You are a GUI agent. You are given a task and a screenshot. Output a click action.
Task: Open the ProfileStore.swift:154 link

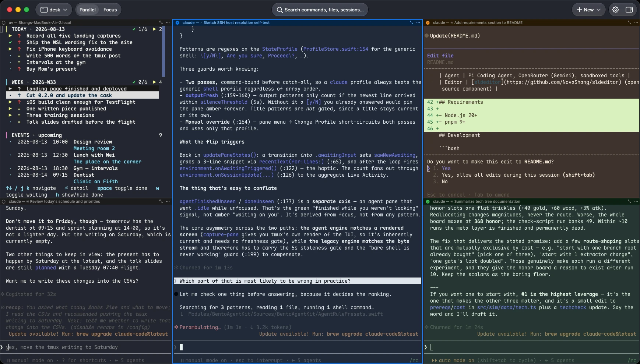pyautogui.click(x=335, y=49)
